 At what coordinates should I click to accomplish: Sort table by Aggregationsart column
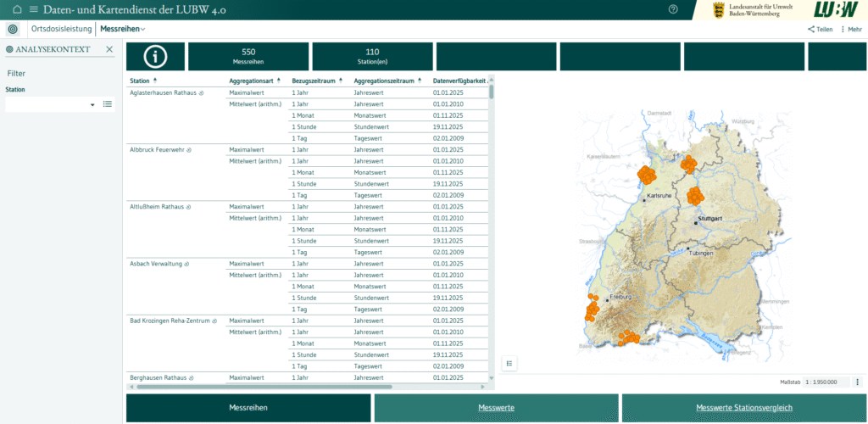coord(279,81)
